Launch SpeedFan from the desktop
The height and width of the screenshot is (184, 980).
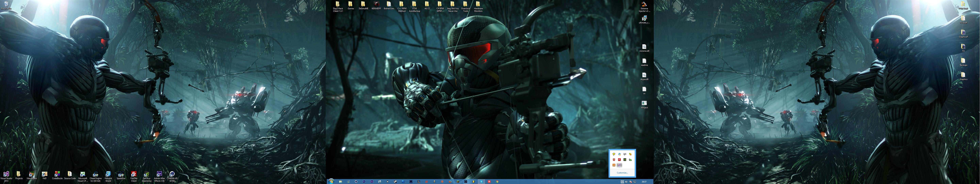click(x=121, y=175)
